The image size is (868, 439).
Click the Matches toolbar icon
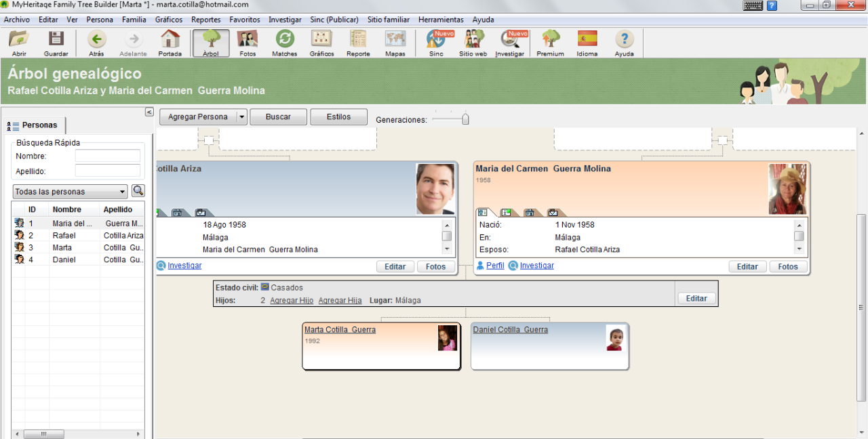[284, 43]
